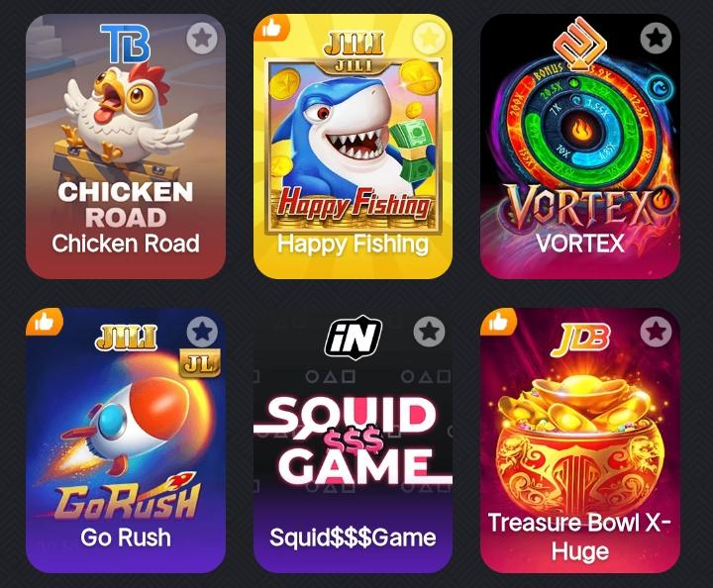This screenshot has width=713, height=588.
Task: Toggle favorite star on VORTEX card
Action: (656, 39)
